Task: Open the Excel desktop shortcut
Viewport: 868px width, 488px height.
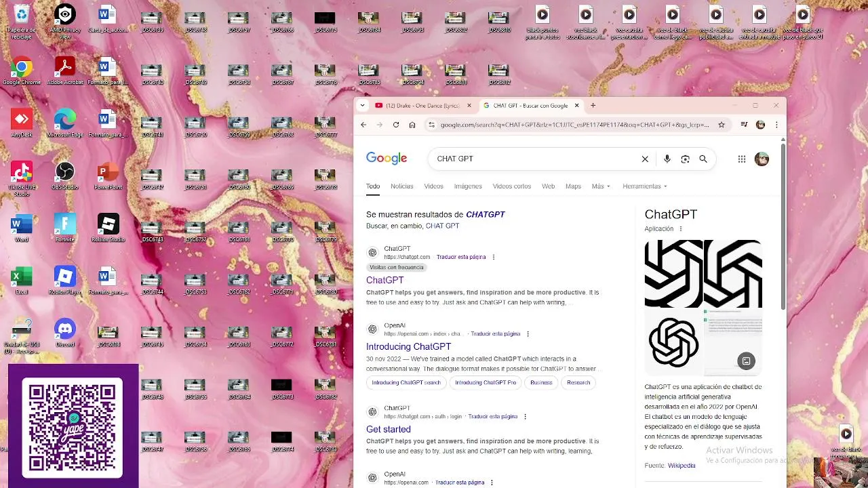Action: click(x=21, y=280)
